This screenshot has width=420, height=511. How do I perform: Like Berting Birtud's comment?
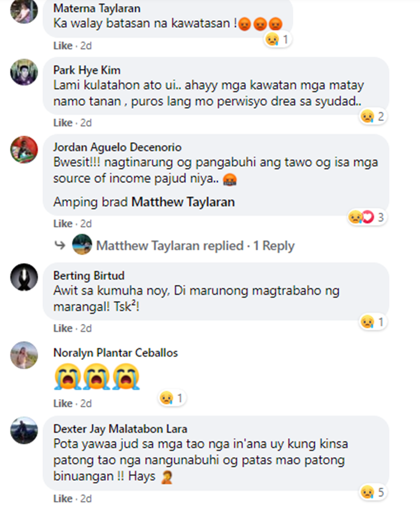click(x=63, y=329)
